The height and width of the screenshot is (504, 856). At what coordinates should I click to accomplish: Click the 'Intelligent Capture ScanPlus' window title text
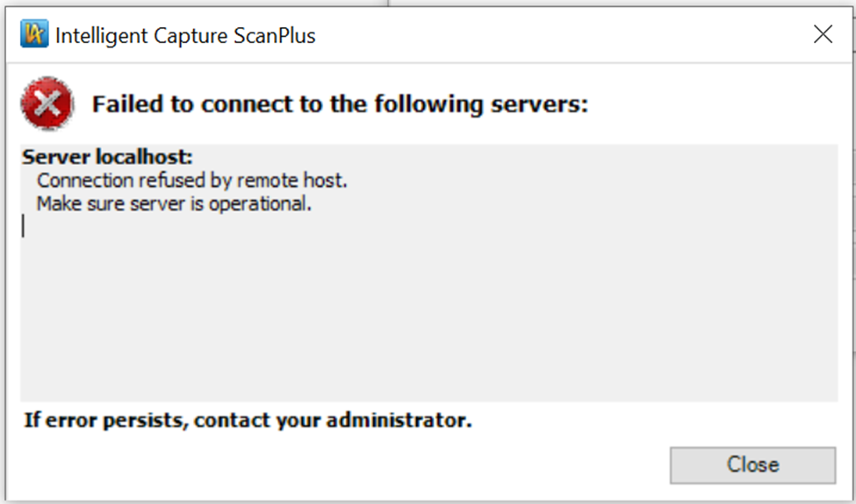point(185,36)
